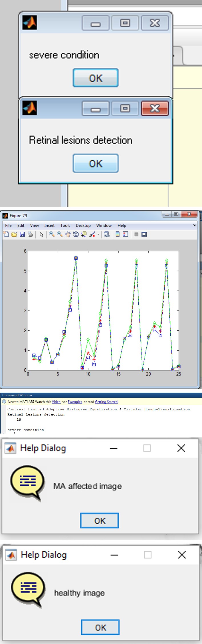The width and height of the screenshot is (202, 644).
Task: Open the View menu in Figure 79
Action: point(35,225)
